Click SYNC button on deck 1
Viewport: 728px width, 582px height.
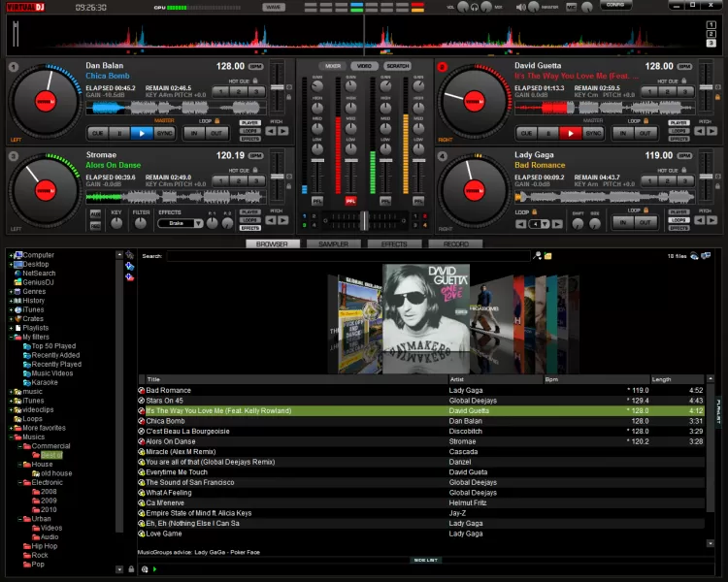[165, 133]
